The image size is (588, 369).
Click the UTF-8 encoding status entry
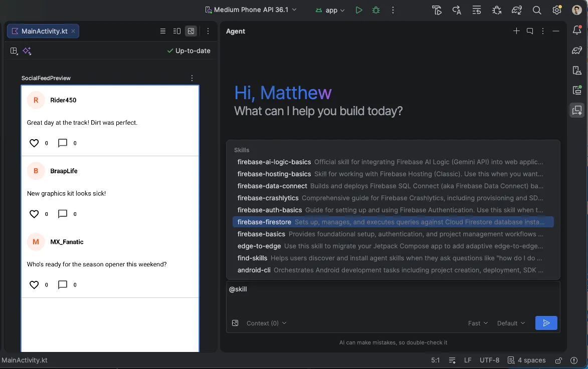pyautogui.click(x=489, y=360)
